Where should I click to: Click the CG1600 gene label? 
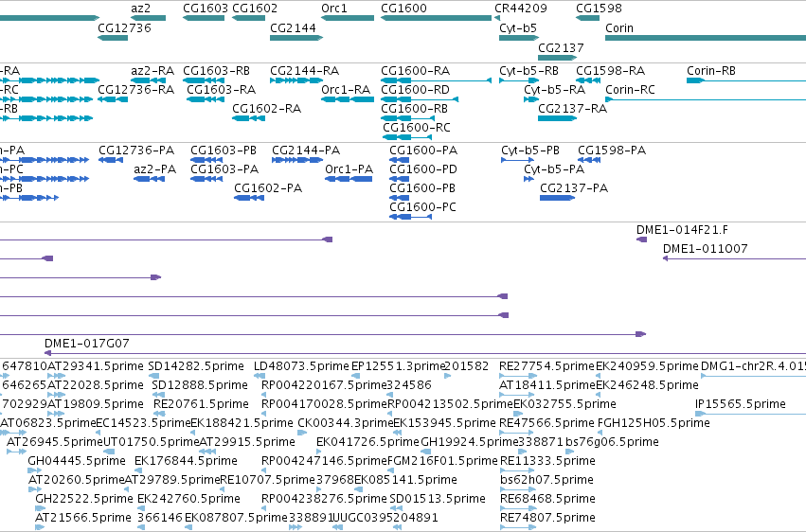pos(404,9)
